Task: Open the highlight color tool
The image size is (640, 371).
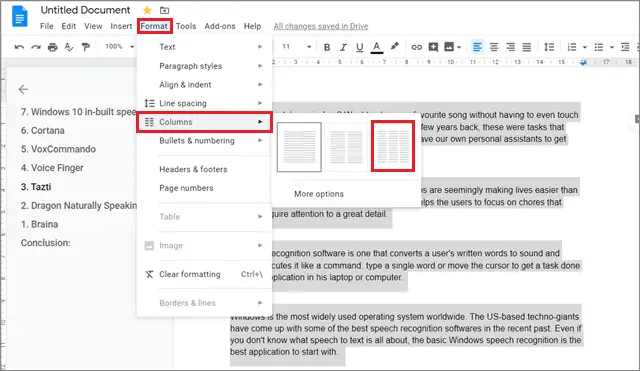Action: (x=394, y=47)
